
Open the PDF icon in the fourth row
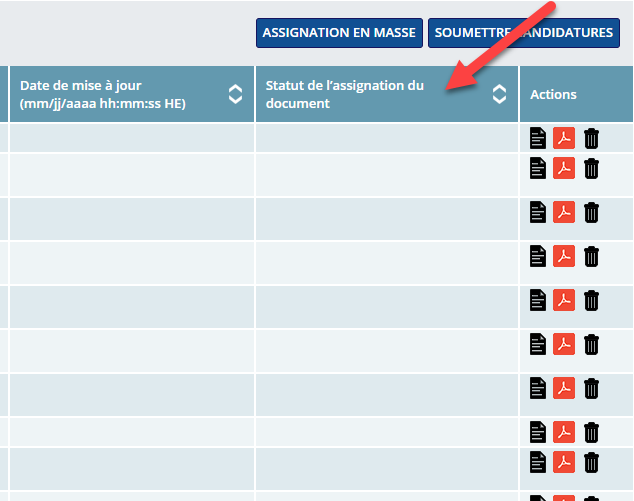click(x=564, y=256)
